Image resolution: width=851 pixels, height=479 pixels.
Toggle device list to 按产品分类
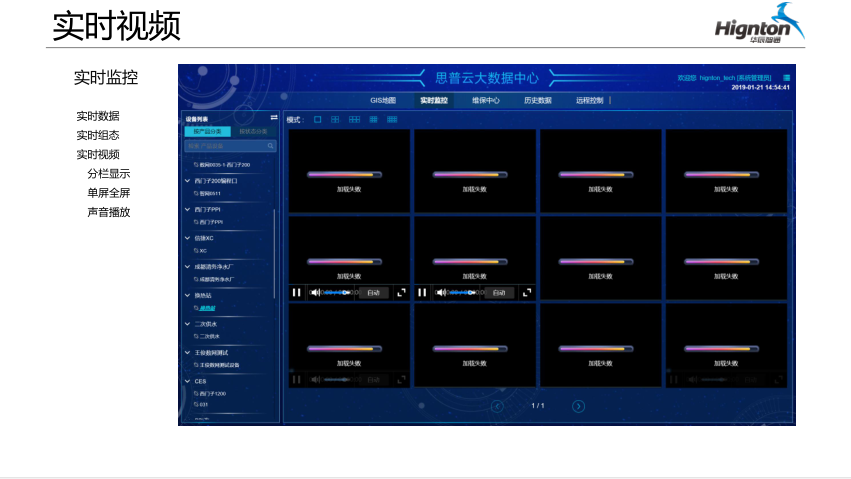tap(207, 131)
